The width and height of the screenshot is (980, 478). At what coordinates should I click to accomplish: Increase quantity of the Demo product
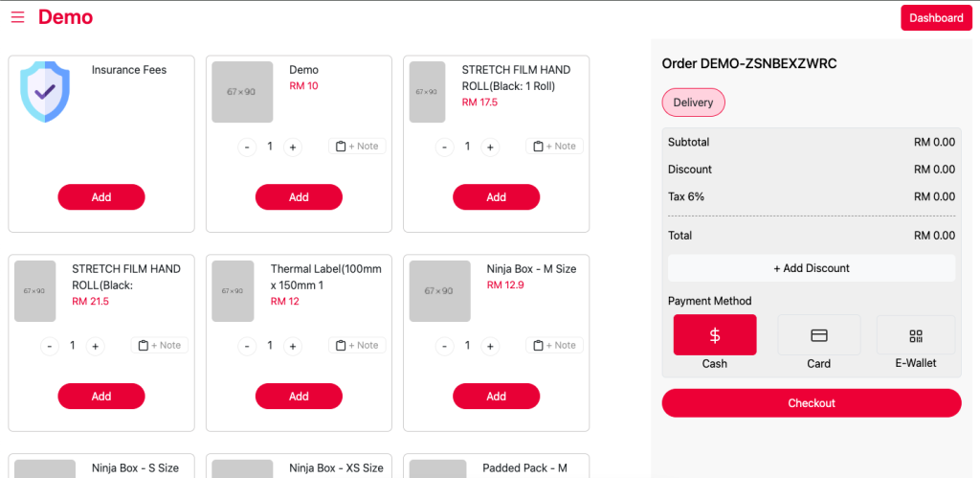click(293, 147)
